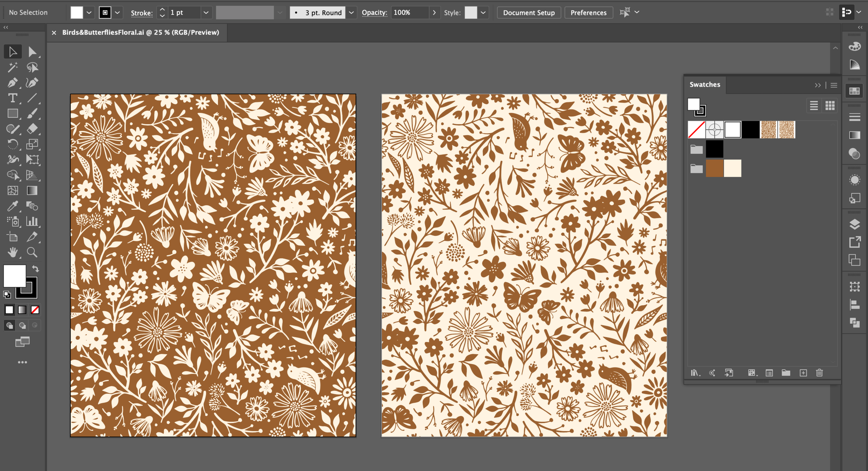The width and height of the screenshot is (868, 471).
Task: Select the Type tool
Action: [12, 98]
